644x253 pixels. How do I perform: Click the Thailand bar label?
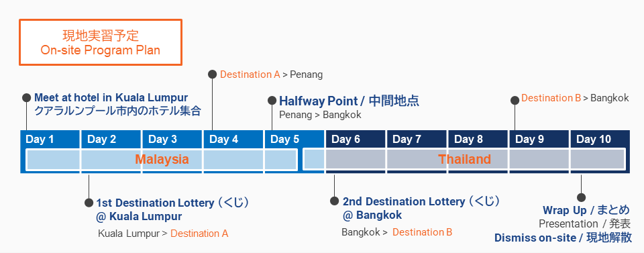(x=464, y=159)
